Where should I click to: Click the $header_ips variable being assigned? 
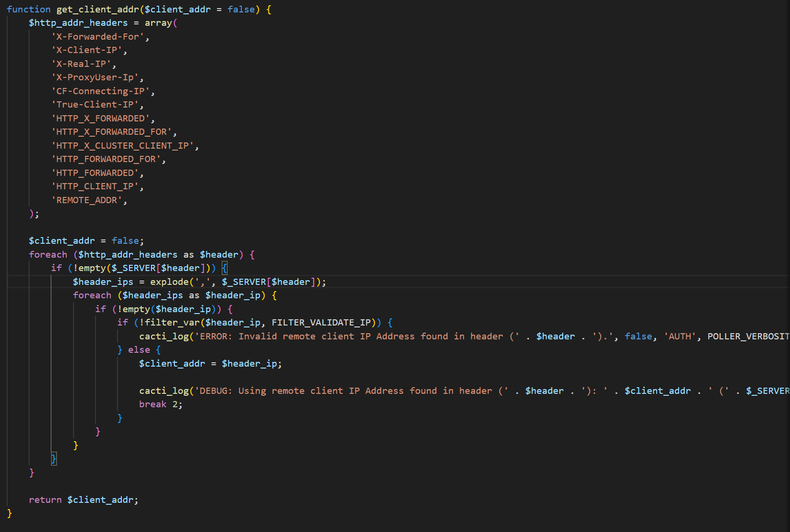pos(103,282)
